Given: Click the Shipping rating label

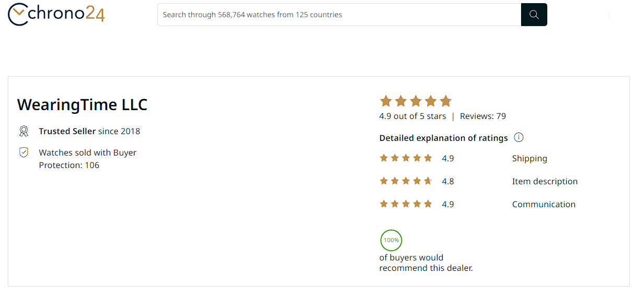Looking at the screenshot, I should click(x=530, y=158).
